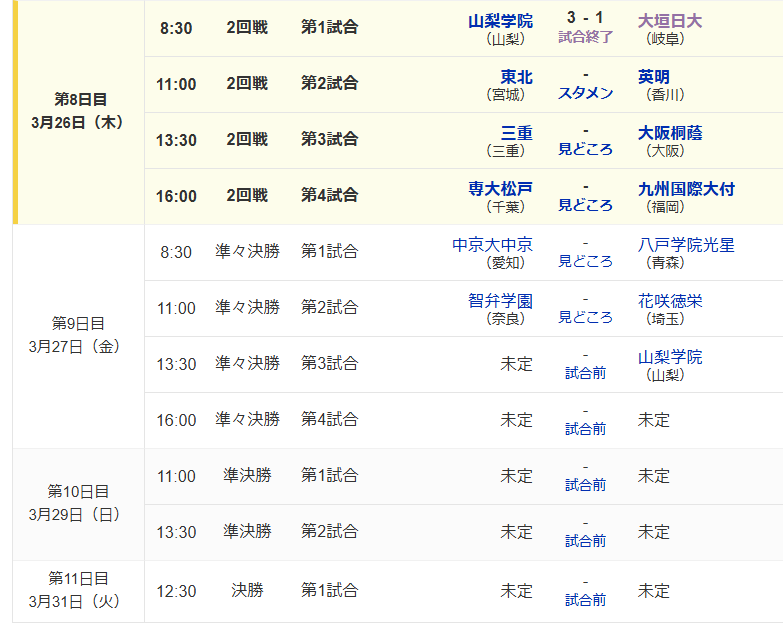Open the 中京大中京 team page
This screenshot has width=783, height=627.
coord(492,245)
